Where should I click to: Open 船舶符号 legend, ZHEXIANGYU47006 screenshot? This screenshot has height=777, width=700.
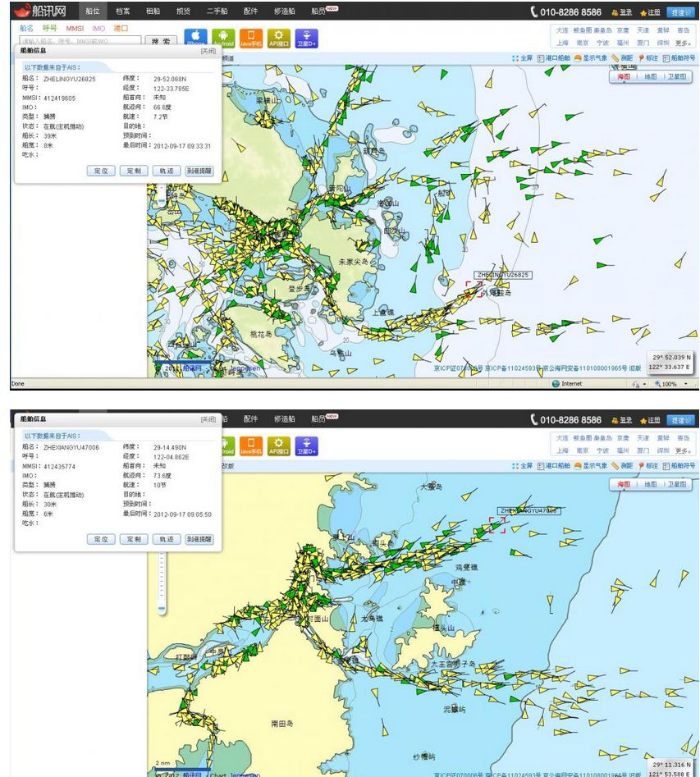click(x=679, y=466)
